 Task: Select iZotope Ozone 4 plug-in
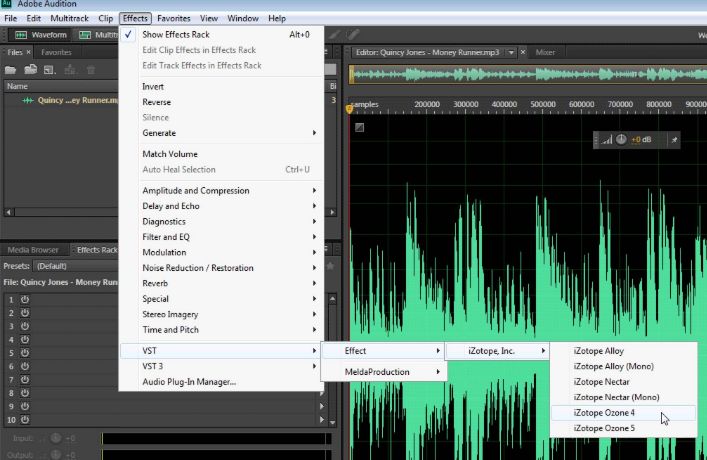[x=623, y=413]
